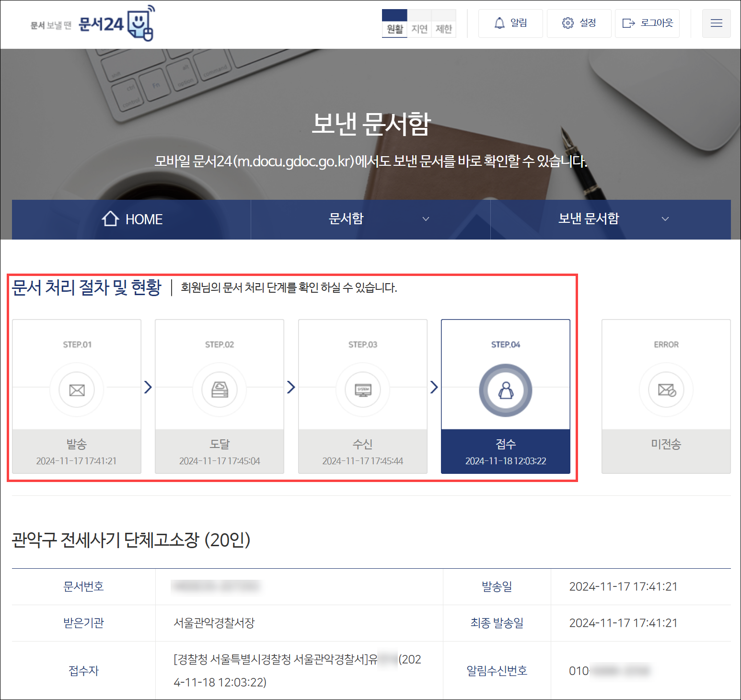Open the 설정 settings button
741x700 pixels.
pyautogui.click(x=579, y=23)
